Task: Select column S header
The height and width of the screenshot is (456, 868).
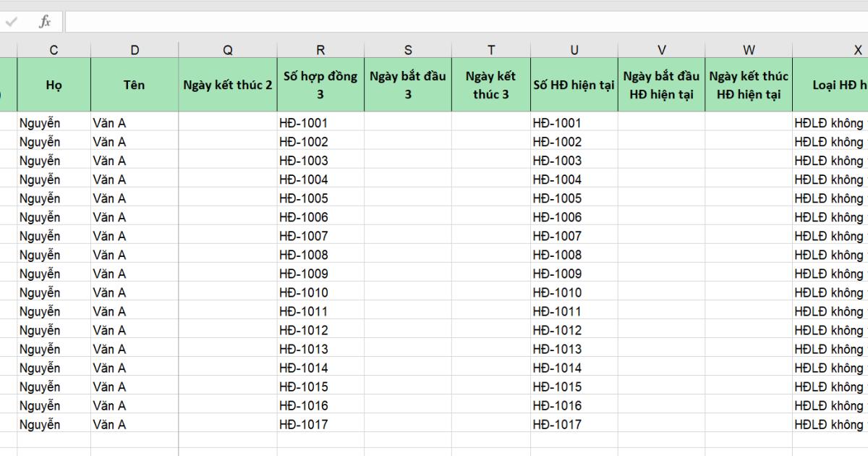Action: click(408, 50)
